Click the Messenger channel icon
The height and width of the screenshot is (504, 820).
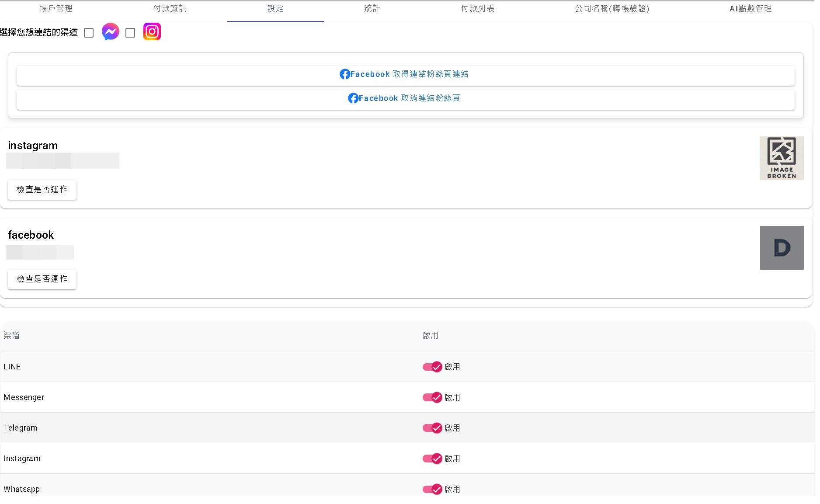tap(110, 32)
